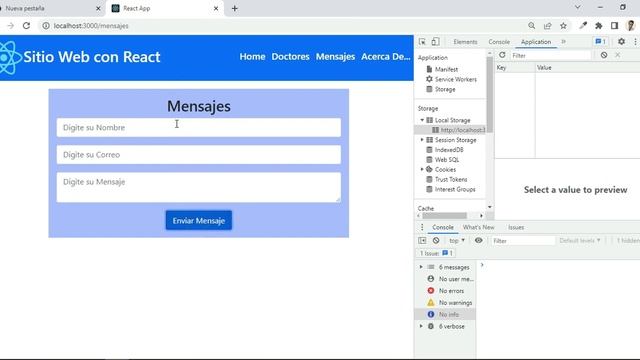Show the console sidebar toggle icon
The width and height of the screenshot is (640, 360).
tap(422, 240)
